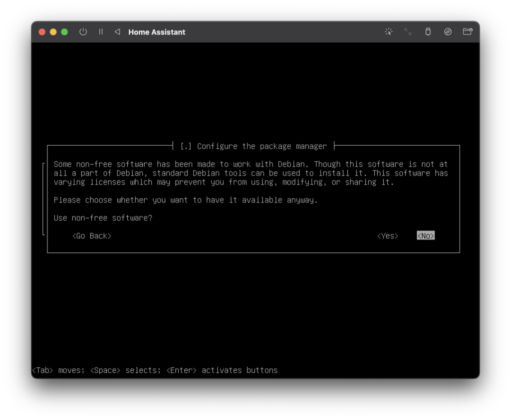Maximize the VM window with green button

(x=64, y=32)
